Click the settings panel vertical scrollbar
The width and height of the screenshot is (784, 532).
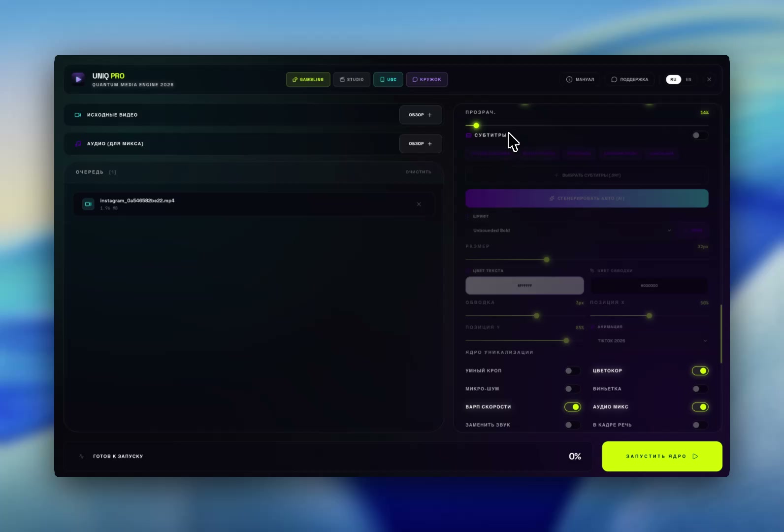(x=721, y=334)
